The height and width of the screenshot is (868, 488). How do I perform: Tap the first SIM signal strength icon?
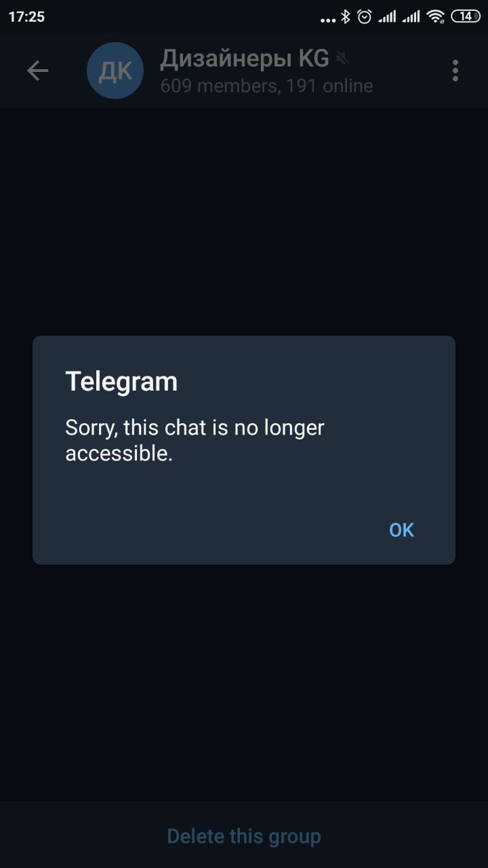click(387, 16)
